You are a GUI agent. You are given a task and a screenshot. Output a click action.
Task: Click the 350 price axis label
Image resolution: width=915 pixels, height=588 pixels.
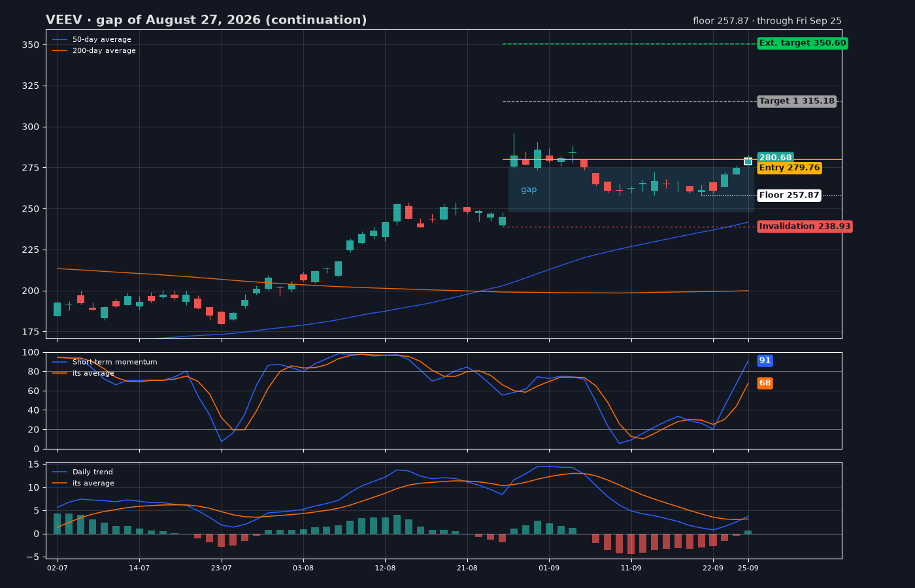pos(31,45)
